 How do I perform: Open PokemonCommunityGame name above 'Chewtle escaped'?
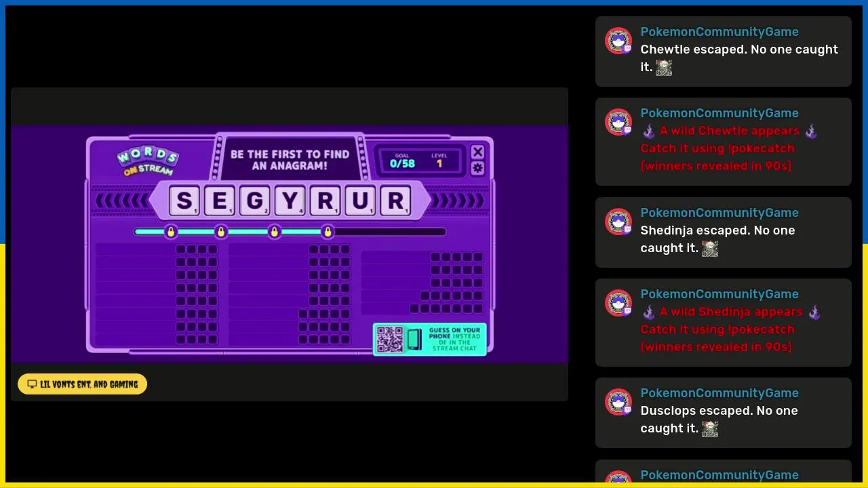pyautogui.click(x=719, y=32)
